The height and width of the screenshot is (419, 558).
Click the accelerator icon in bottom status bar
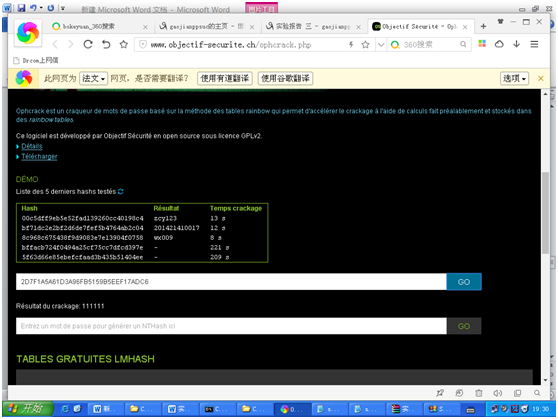[459, 393]
